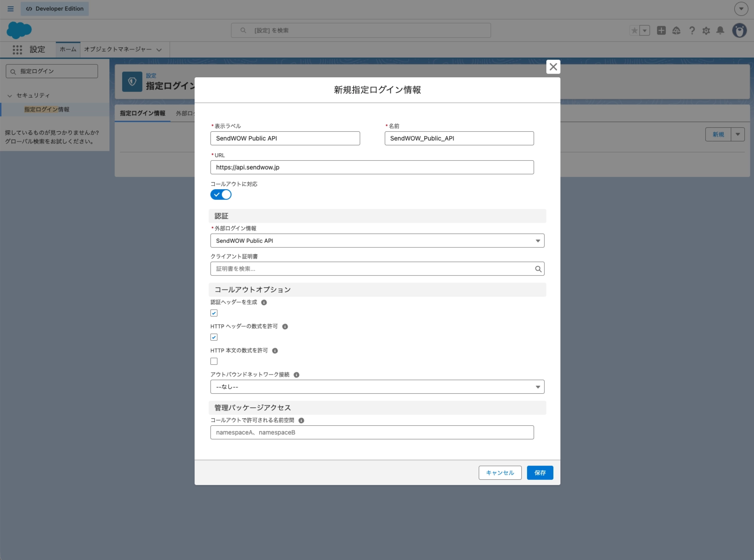This screenshot has width=754, height=560.
Task: Show info for コールアウトで許可される名前空間
Action: (x=301, y=420)
